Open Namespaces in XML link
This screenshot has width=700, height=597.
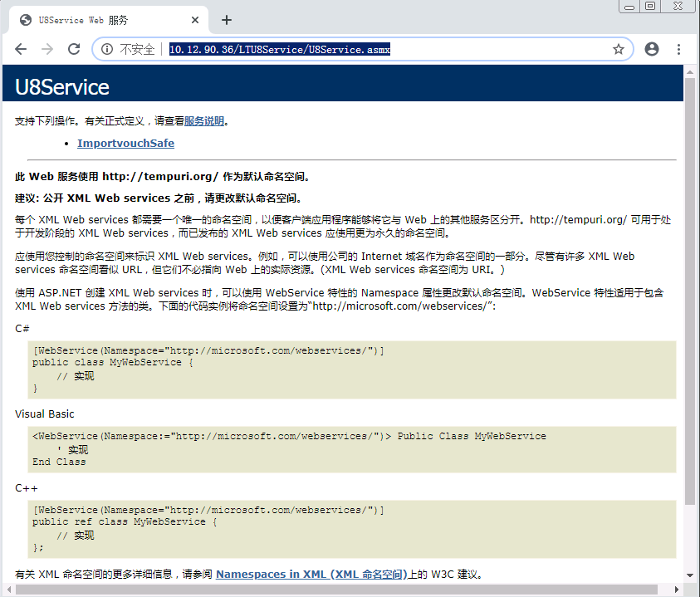pos(311,575)
